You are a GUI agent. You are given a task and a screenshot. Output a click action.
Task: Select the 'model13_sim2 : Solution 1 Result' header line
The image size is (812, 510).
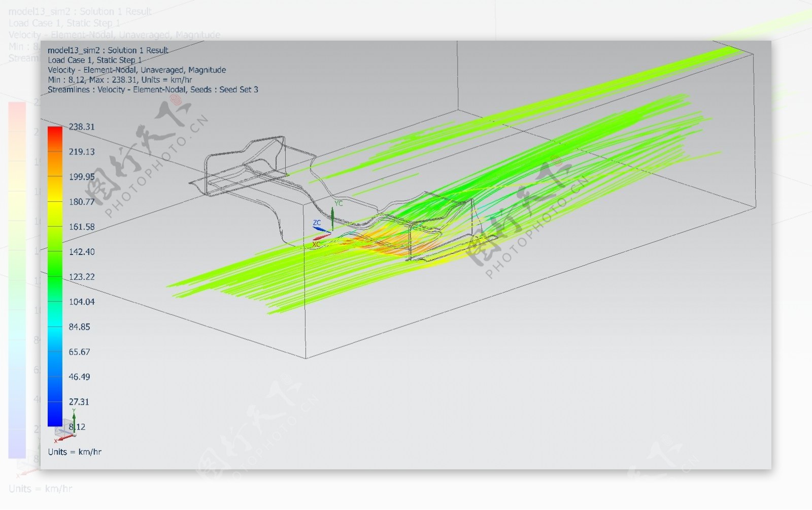[x=108, y=50]
